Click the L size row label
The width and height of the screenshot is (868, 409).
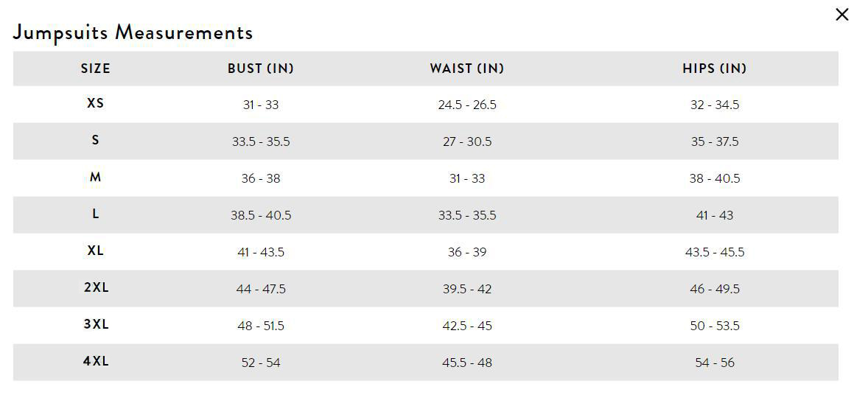click(96, 214)
